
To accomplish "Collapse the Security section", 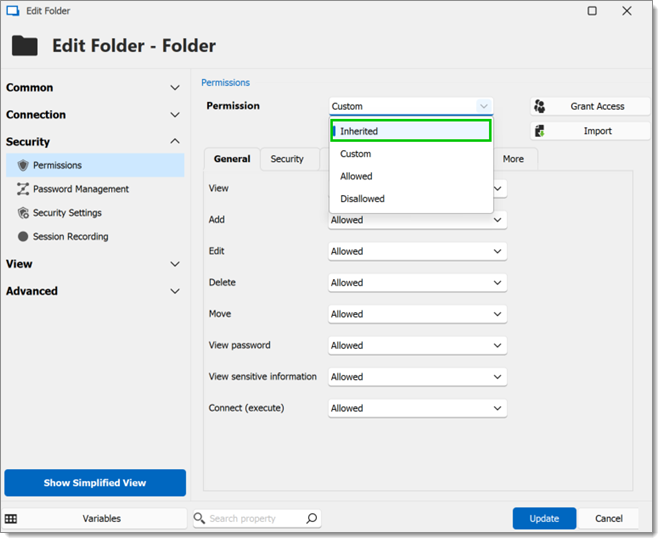I will point(175,141).
